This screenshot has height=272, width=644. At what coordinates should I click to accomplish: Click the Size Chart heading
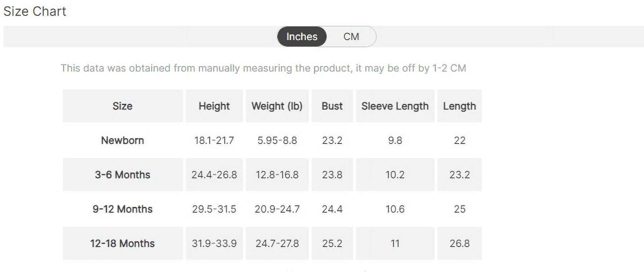35,11
